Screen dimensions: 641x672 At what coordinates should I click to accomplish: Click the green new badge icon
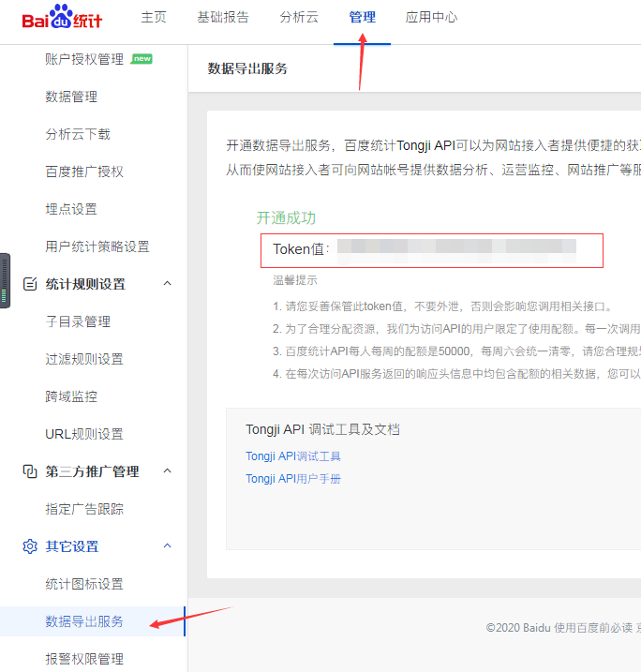click(142, 58)
